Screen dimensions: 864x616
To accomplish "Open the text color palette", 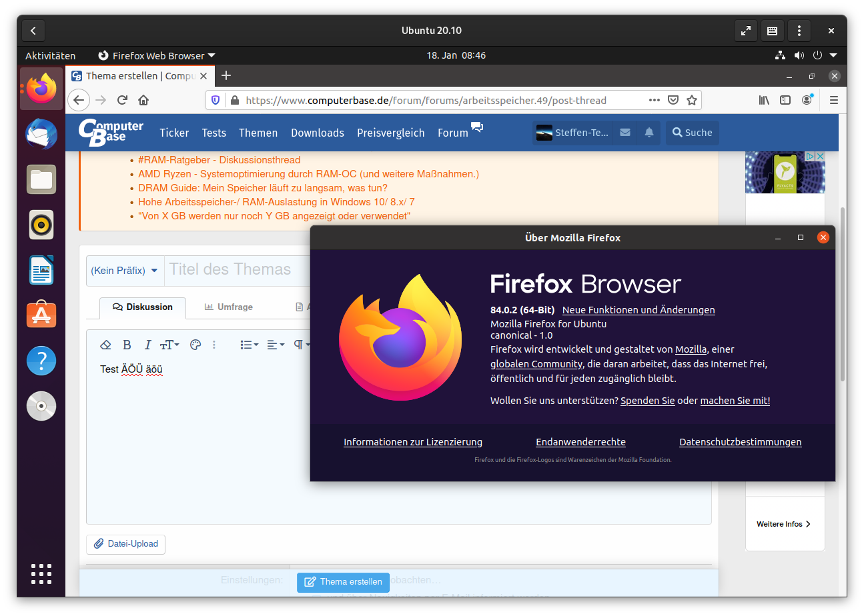I will (195, 345).
